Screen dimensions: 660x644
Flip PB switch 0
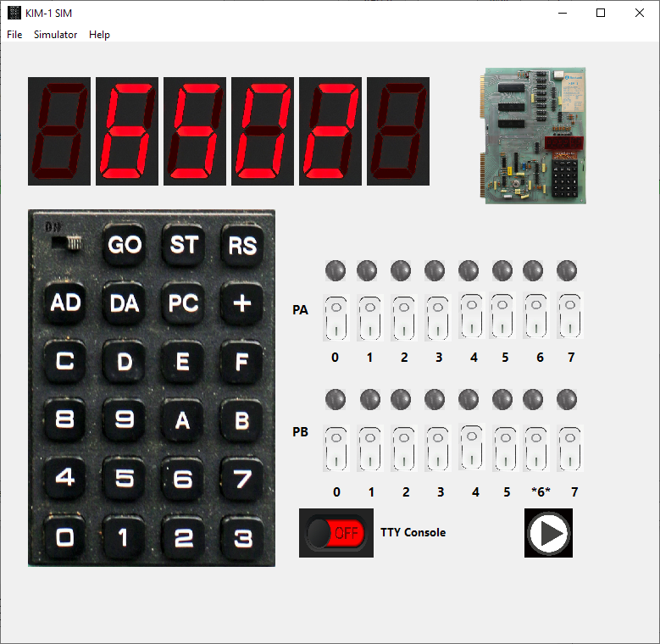pos(336,448)
